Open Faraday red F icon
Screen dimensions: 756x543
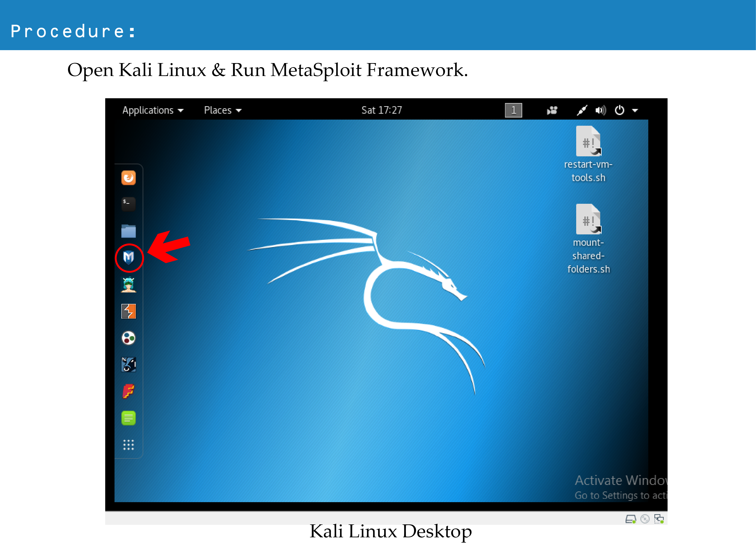click(128, 391)
